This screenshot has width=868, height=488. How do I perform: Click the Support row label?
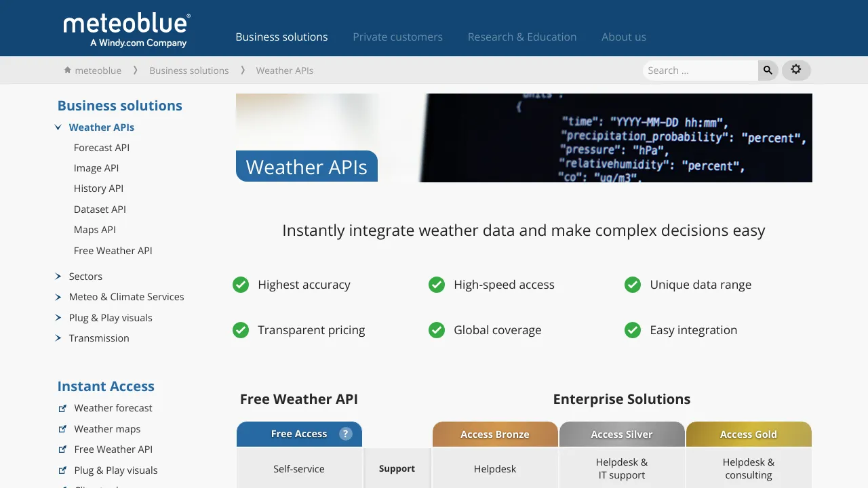[397, 469]
